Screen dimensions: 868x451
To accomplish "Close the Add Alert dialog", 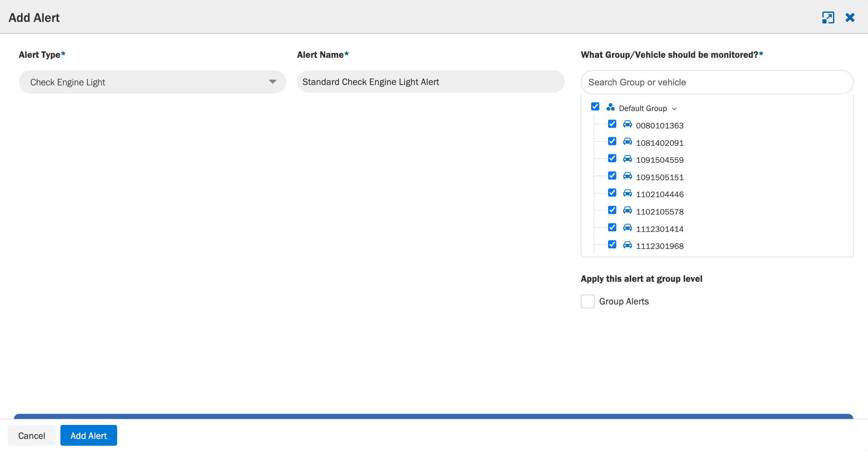I will 850,17.
